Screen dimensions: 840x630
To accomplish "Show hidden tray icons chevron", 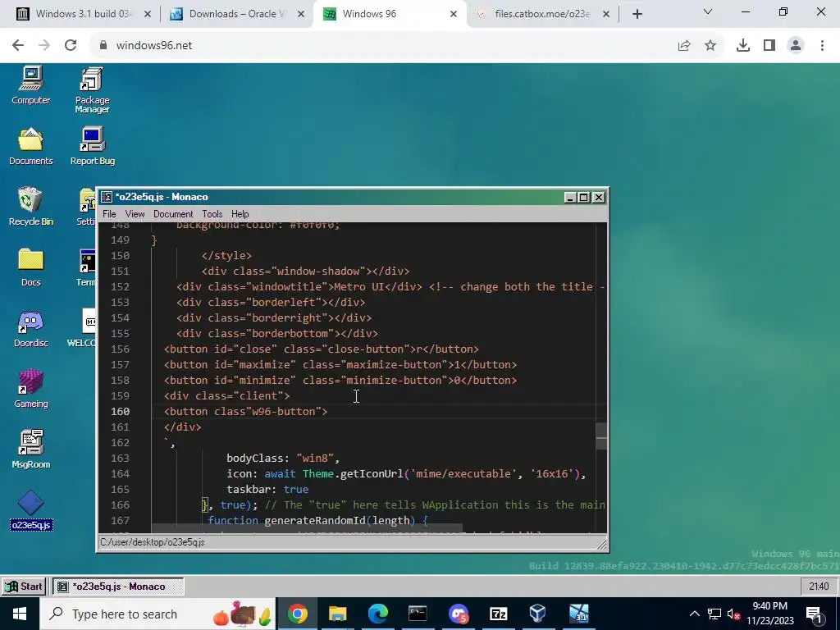I will (694, 614).
